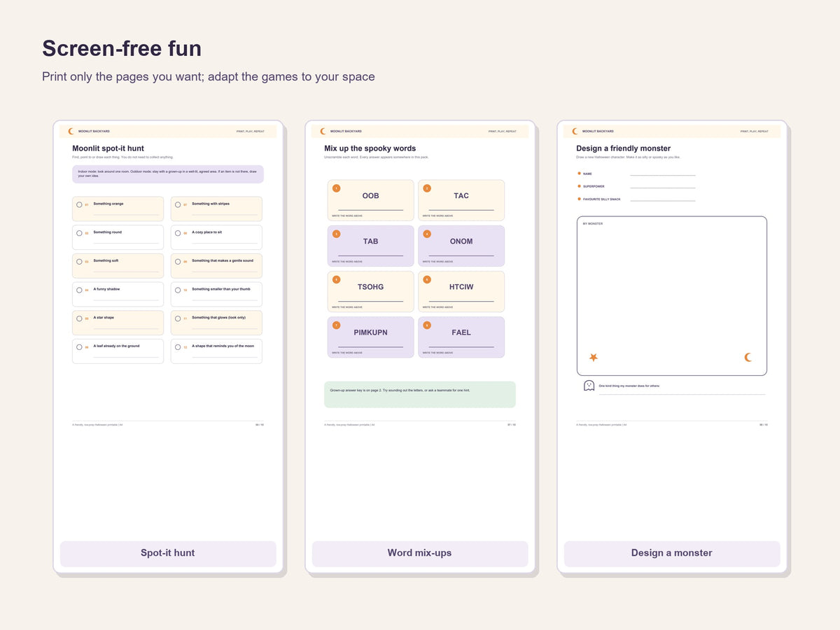Screen dimensions: 840x630
Task: Click the Design a monster label
Action: click(672, 553)
